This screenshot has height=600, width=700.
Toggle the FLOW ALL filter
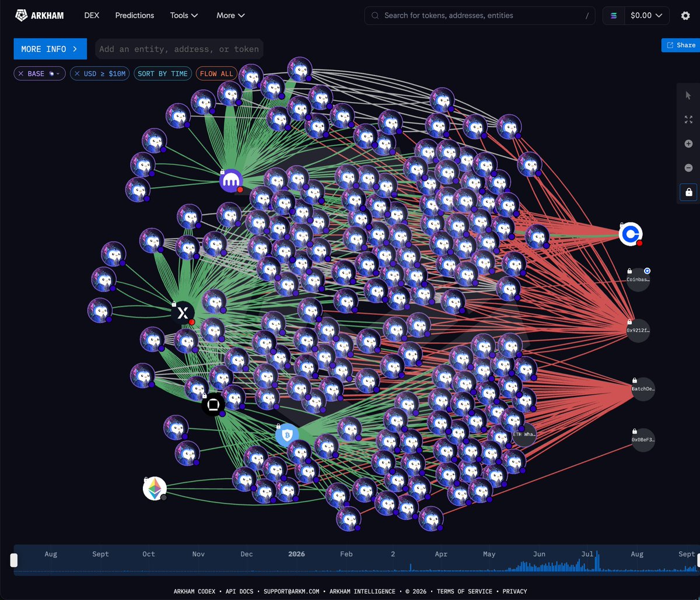(x=216, y=74)
